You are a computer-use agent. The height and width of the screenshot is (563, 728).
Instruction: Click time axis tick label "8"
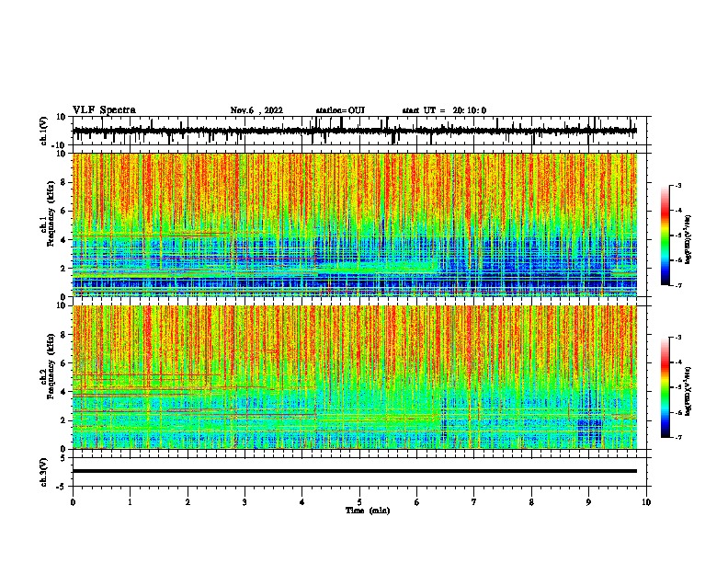[531, 502]
